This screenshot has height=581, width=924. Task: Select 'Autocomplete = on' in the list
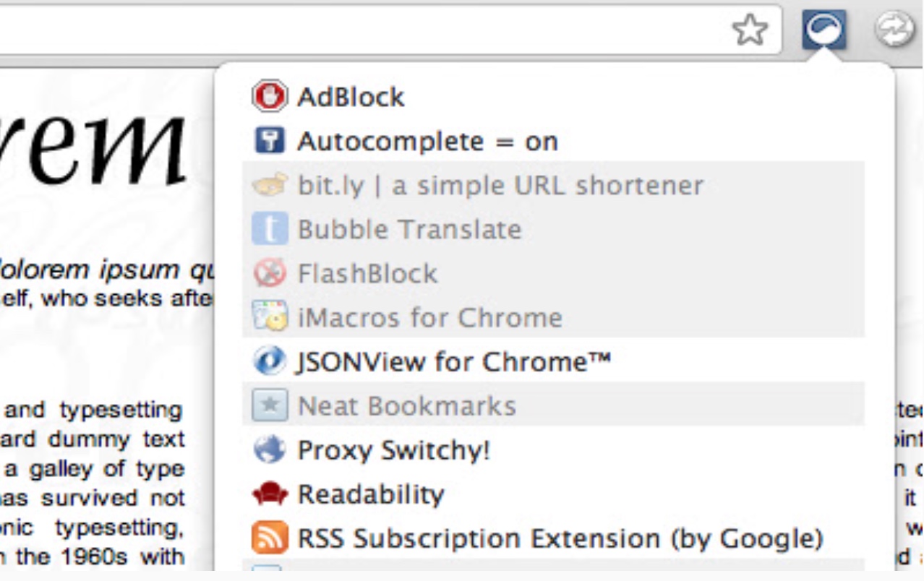point(553,140)
